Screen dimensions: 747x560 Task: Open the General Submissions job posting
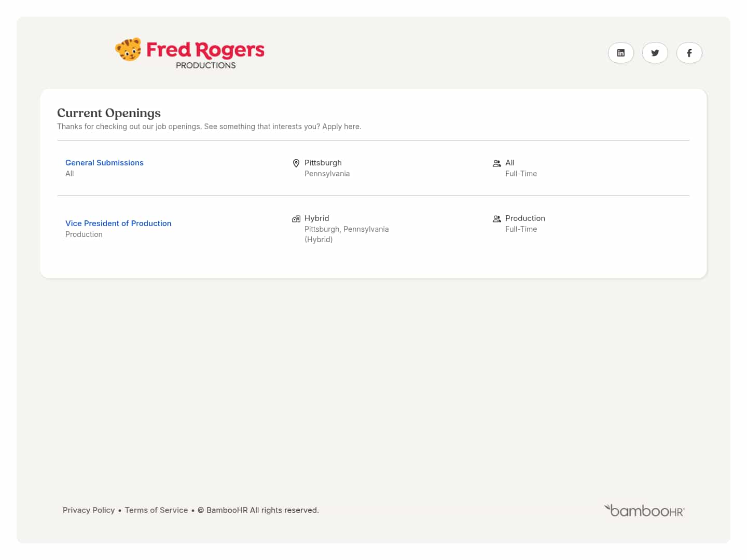coord(104,163)
